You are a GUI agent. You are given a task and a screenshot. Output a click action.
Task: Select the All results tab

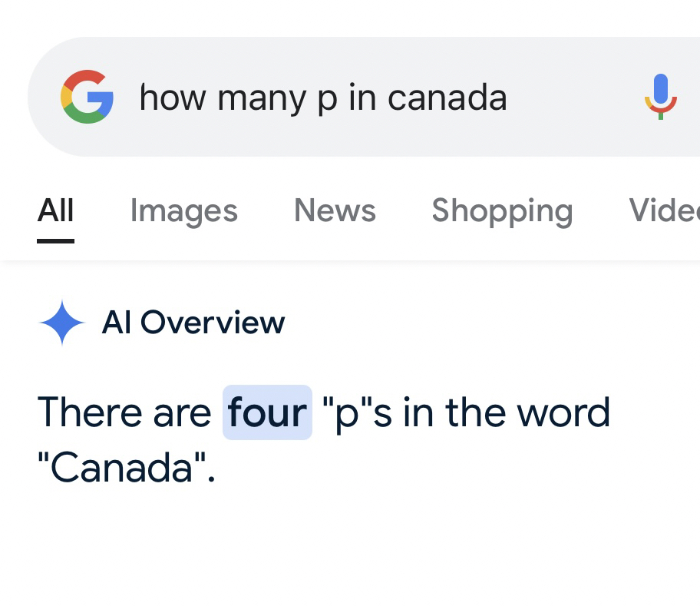coord(55,210)
